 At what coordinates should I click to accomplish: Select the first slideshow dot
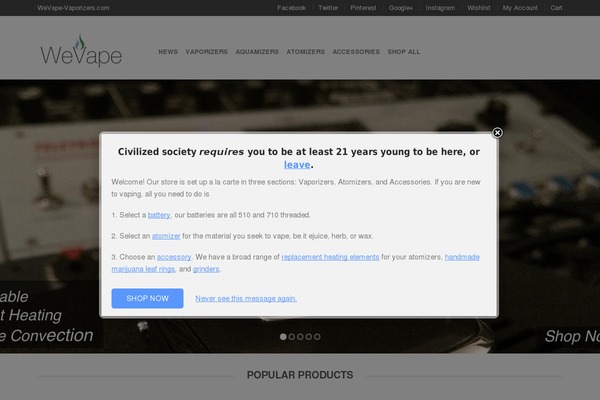pyautogui.click(x=283, y=337)
